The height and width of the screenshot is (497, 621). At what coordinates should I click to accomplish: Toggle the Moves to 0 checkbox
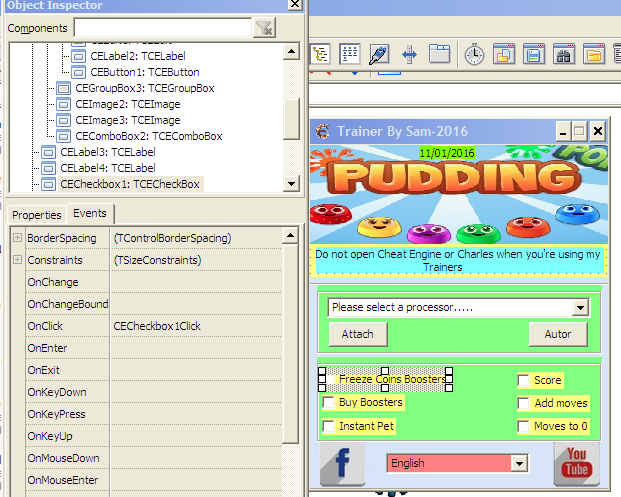coord(523,427)
